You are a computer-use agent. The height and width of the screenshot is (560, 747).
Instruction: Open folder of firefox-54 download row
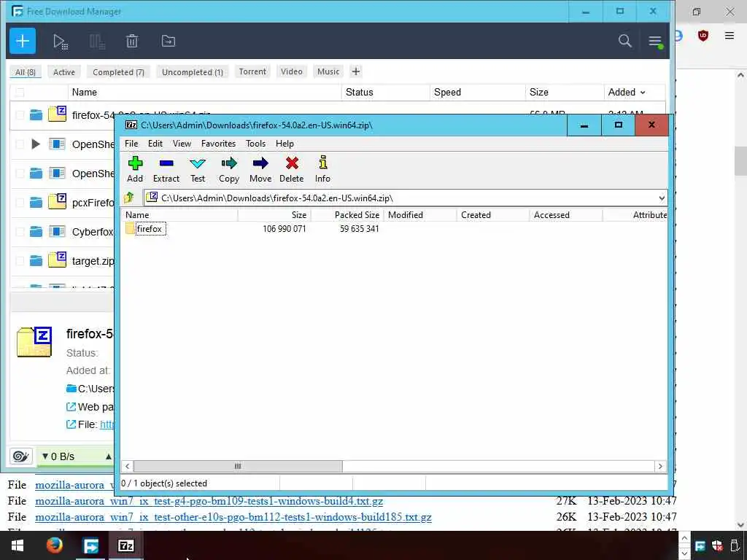tap(36, 114)
